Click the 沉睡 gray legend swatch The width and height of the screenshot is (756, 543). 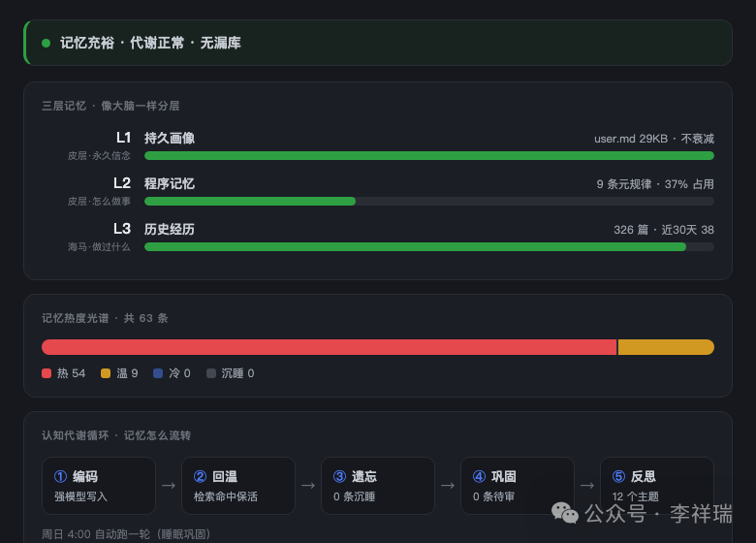coord(211,373)
